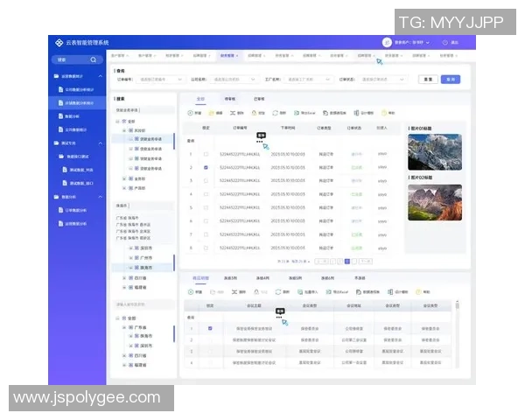This screenshot has height=420, width=525.
Task: Tick checkbox for row 4 in orders table
Action: (x=206, y=194)
